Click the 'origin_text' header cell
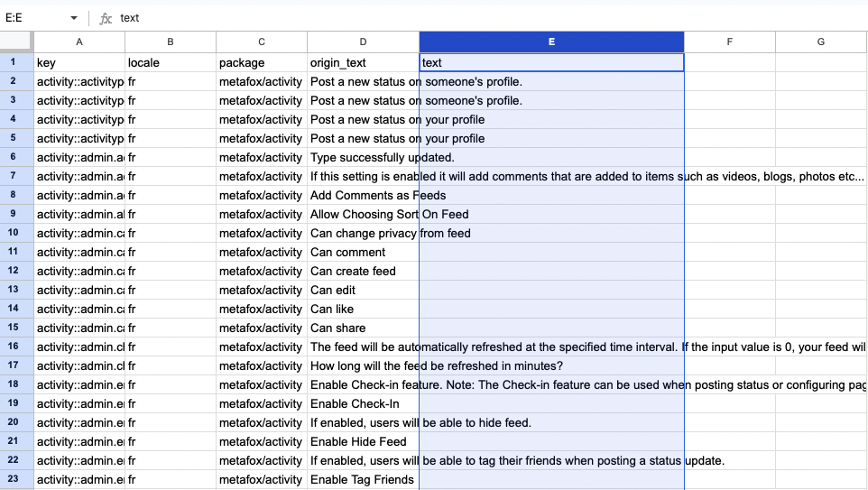The height and width of the screenshot is (490, 868). point(363,62)
